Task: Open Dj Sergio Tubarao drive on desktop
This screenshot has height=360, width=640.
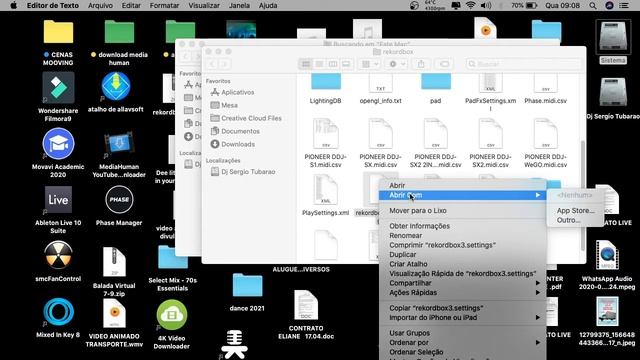Action: point(613,92)
